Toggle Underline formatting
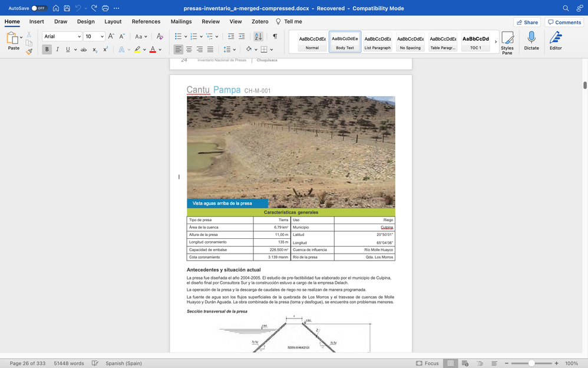 point(68,50)
